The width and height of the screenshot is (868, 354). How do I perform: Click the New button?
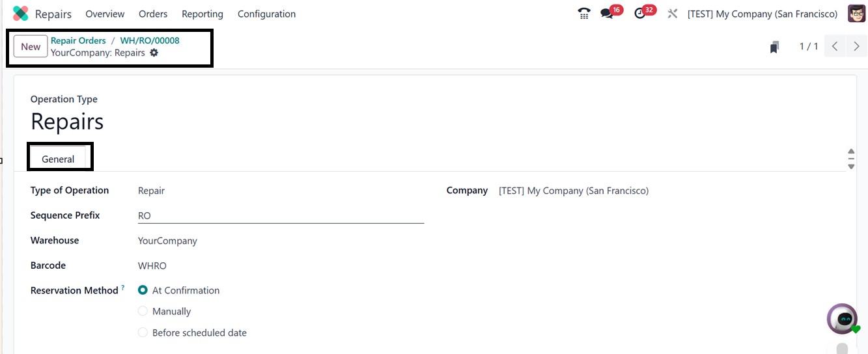pyautogui.click(x=31, y=46)
